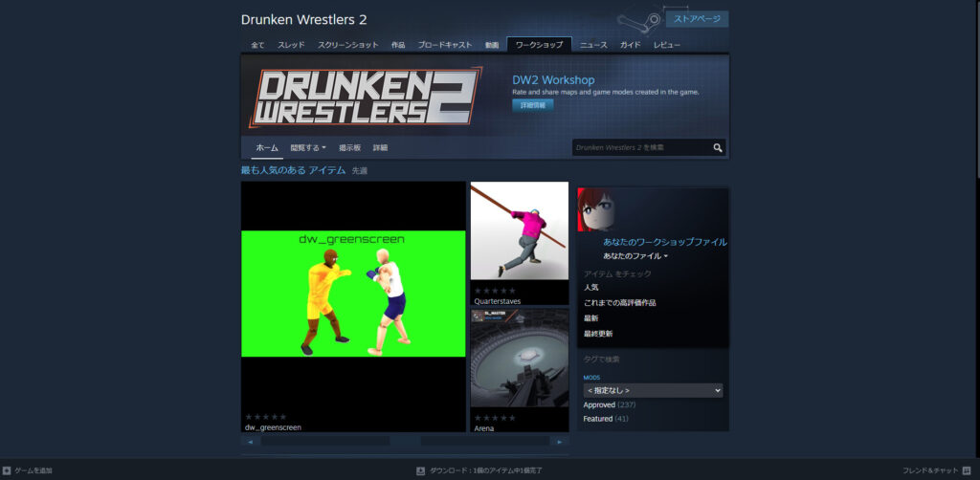Select the 最終更新 filter link
Viewport: 980px width, 480px height.
pyautogui.click(x=598, y=334)
